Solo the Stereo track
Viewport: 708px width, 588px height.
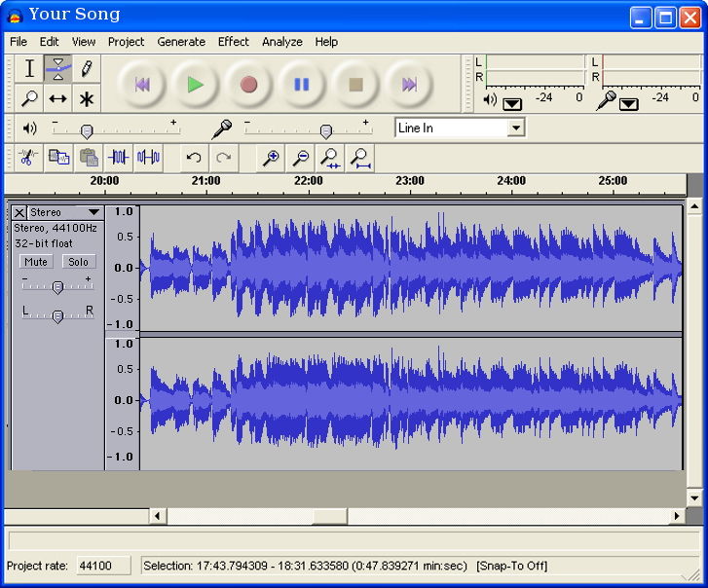pyautogui.click(x=78, y=261)
